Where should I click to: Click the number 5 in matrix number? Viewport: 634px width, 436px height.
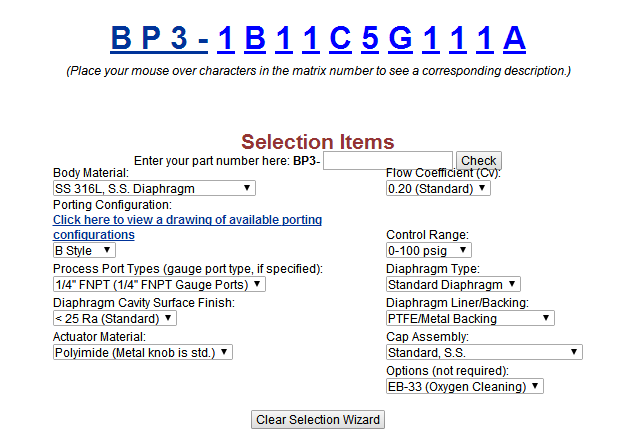coord(370,38)
